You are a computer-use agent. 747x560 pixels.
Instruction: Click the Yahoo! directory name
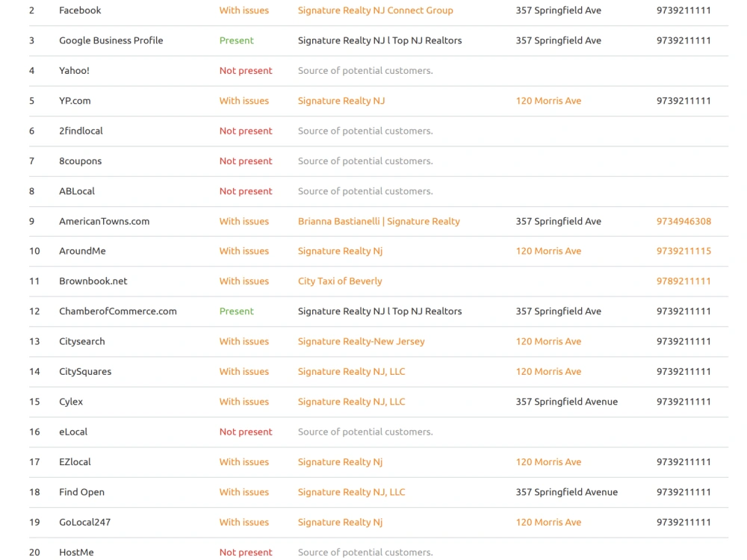[x=74, y=70]
